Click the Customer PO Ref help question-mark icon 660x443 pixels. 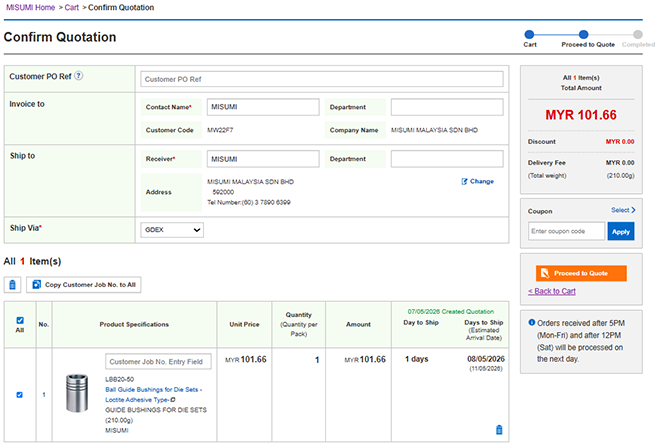pyautogui.click(x=79, y=76)
